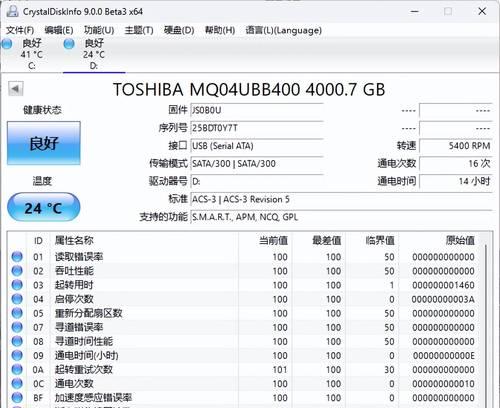The image size is (500, 408).
Task: Click the status dot for attribute BF
Action: pos(17,398)
